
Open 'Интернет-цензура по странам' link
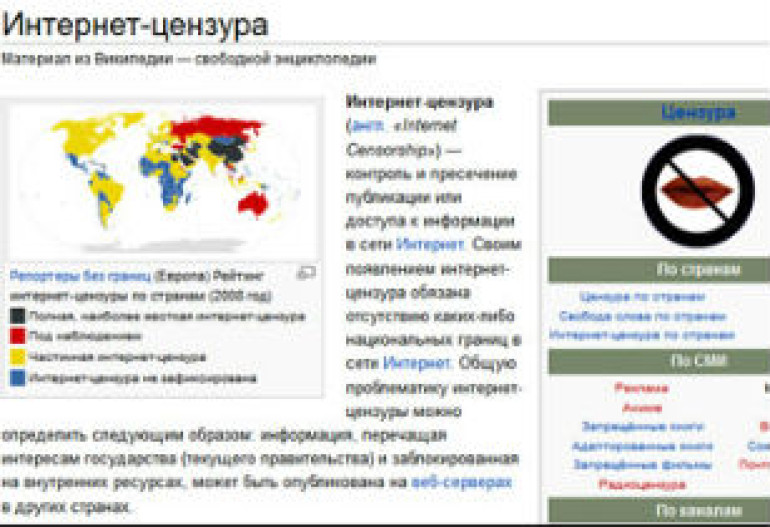[x=642, y=335]
